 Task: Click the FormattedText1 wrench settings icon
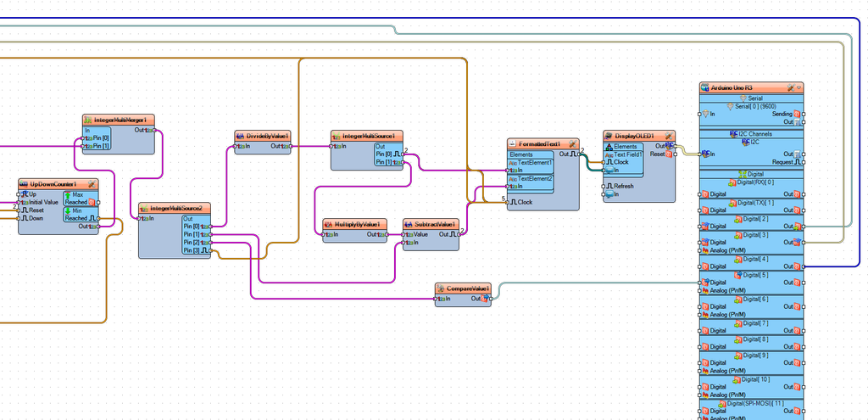[x=572, y=143]
